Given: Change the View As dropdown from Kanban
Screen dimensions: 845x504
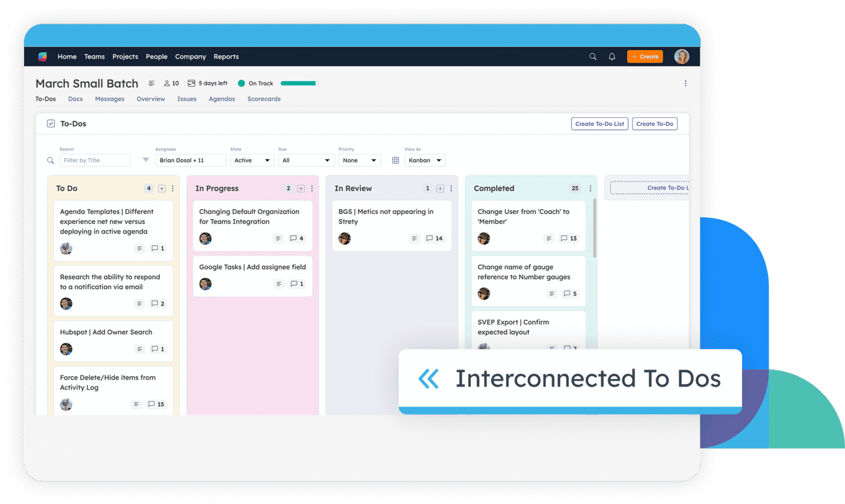Looking at the screenshot, I should [x=425, y=160].
